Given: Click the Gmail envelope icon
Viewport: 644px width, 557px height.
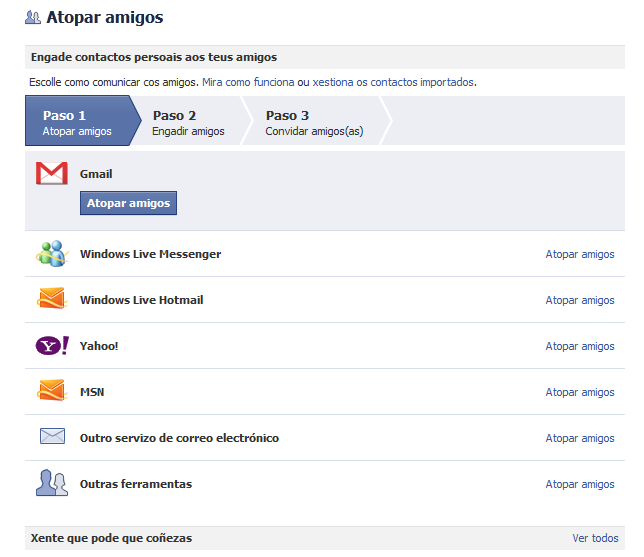Looking at the screenshot, I should point(51,174).
